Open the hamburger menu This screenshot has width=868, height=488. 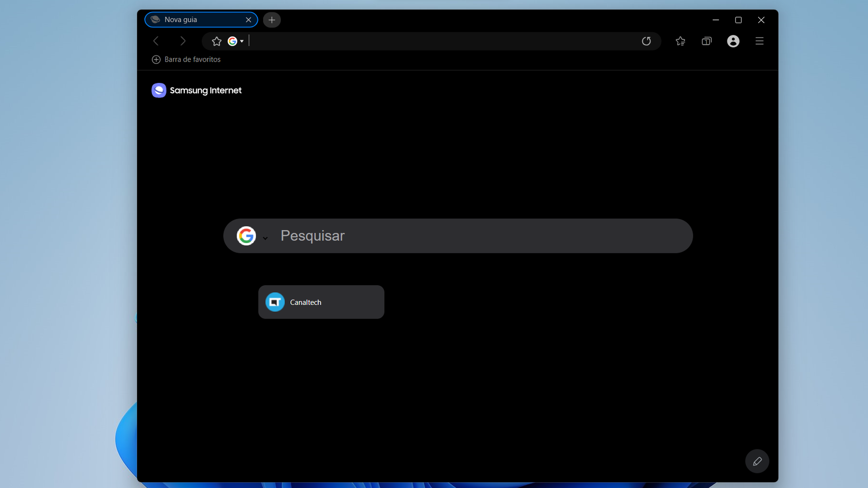click(759, 41)
